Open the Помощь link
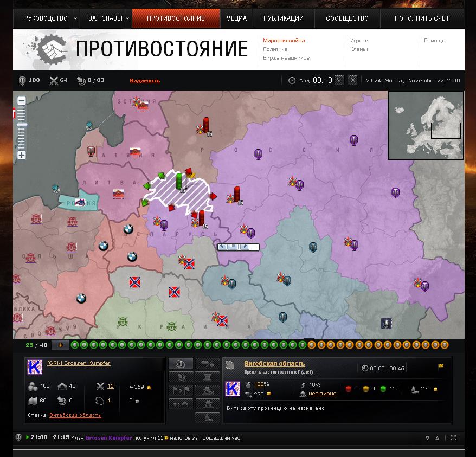The image size is (476, 457). tap(434, 40)
